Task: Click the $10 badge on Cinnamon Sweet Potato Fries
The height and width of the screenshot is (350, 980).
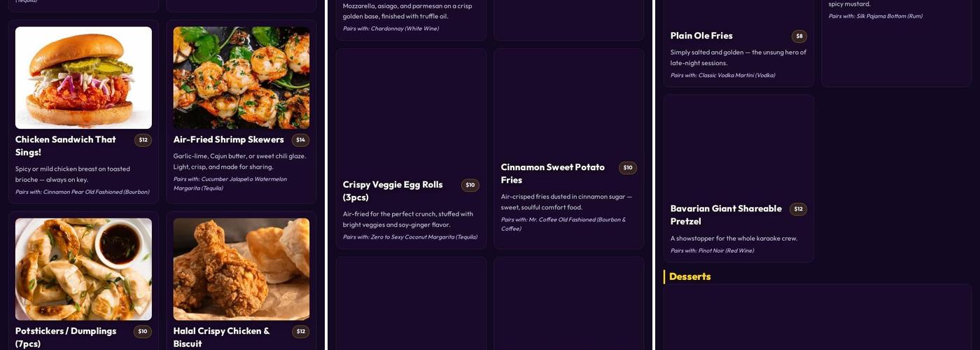Action: (x=628, y=168)
